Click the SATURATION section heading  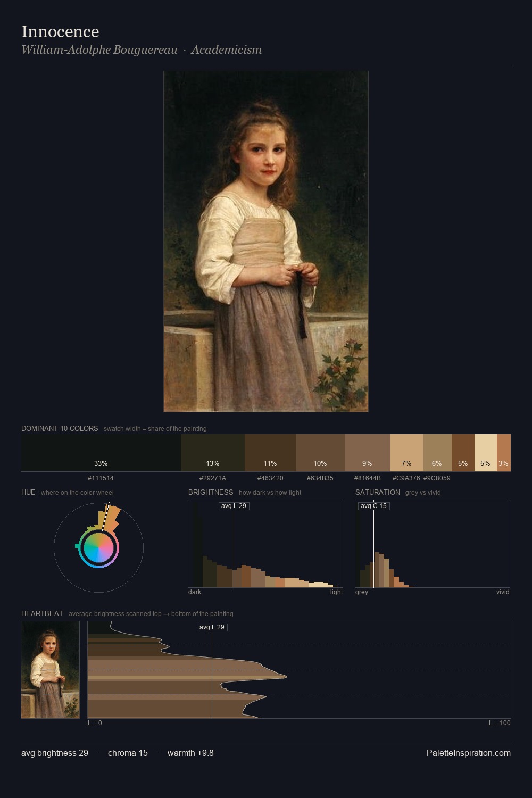(378, 492)
